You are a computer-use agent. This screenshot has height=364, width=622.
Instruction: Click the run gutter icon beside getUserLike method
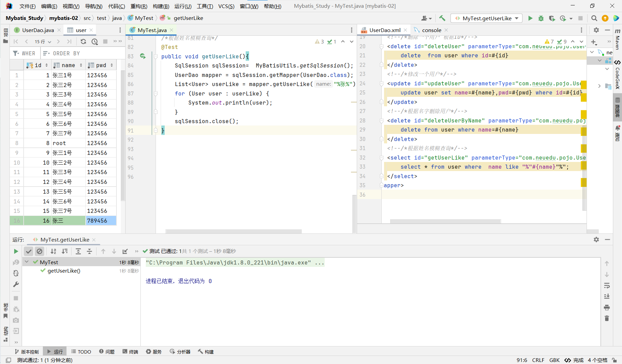143,56
